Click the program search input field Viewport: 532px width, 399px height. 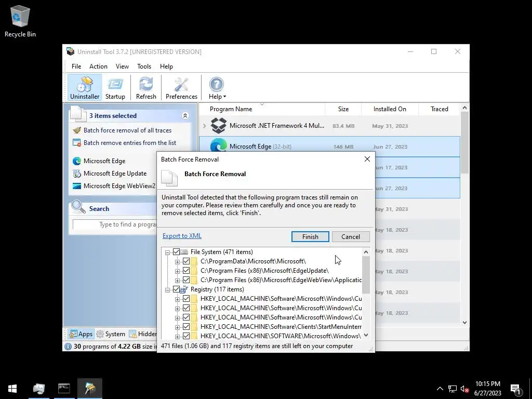[115, 224]
